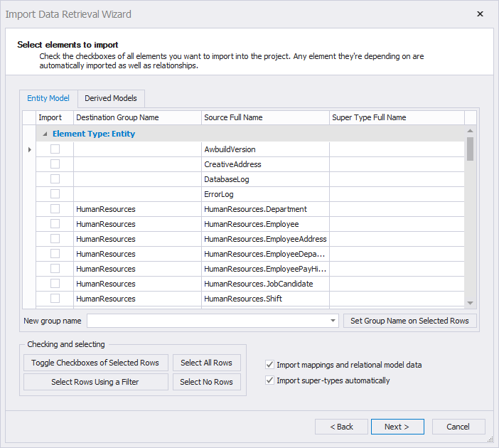This screenshot has height=448, width=499.
Task: Enable import for HumanResources.JobCandidate row
Action: coord(55,284)
